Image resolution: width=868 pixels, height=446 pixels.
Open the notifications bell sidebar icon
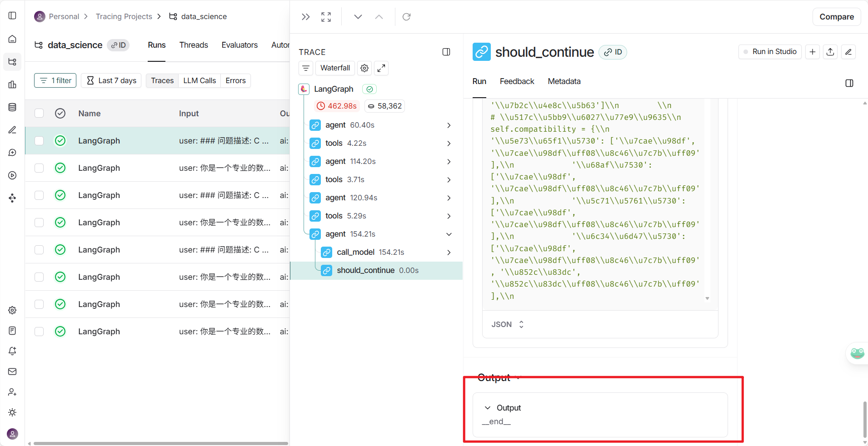(x=12, y=351)
